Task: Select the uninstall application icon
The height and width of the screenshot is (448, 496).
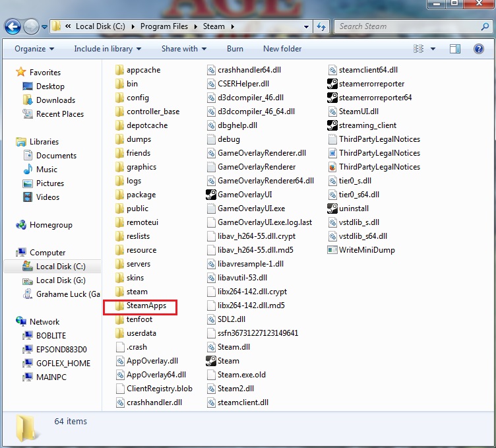Action: [x=332, y=208]
